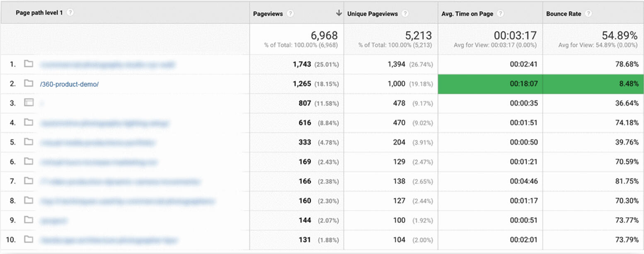Sort table by Pageviews column header
644x254 pixels.
point(268,14)
